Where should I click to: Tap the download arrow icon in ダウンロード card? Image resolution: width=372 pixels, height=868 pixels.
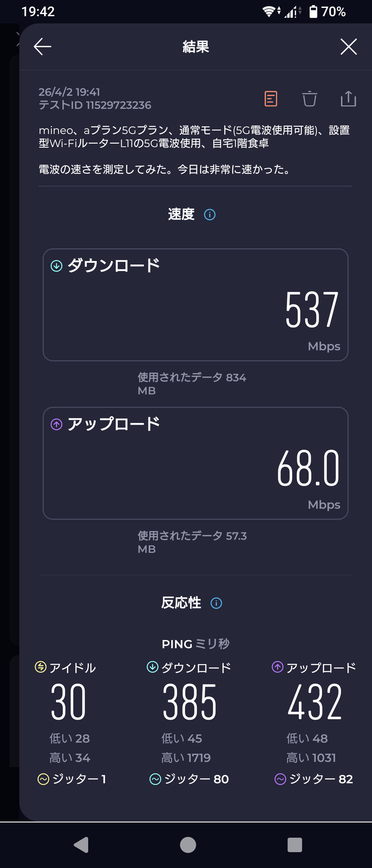[56, 266]
